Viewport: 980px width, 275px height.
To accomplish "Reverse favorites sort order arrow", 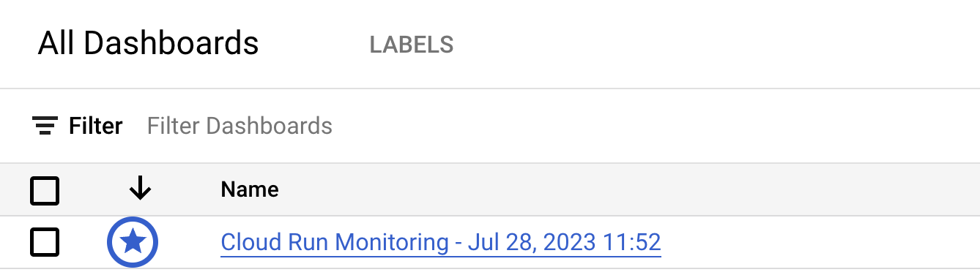I will pos(139,190).
